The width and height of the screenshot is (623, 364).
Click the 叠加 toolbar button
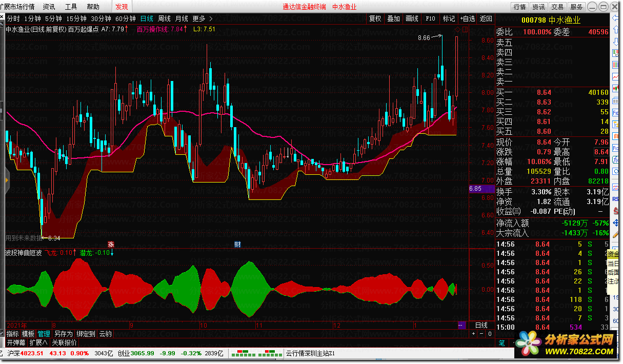(x=394, y=18)
